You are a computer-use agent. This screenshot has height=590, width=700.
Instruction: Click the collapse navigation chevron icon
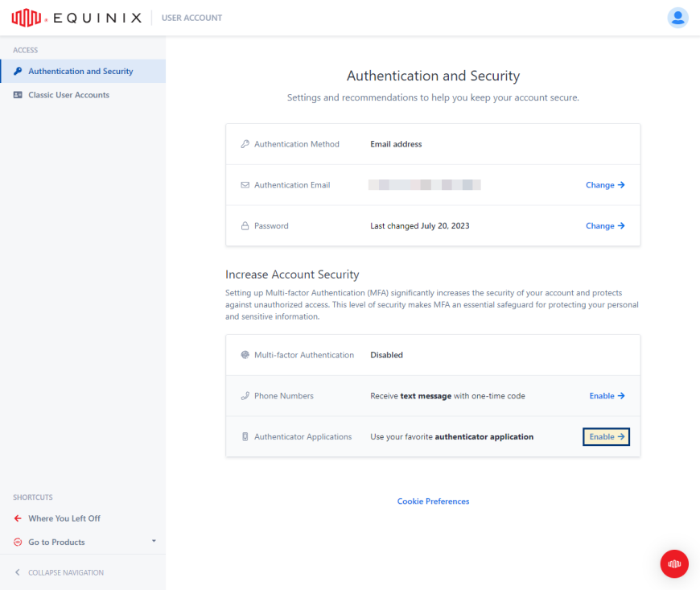pyautogui.click(x=18, y=572)
